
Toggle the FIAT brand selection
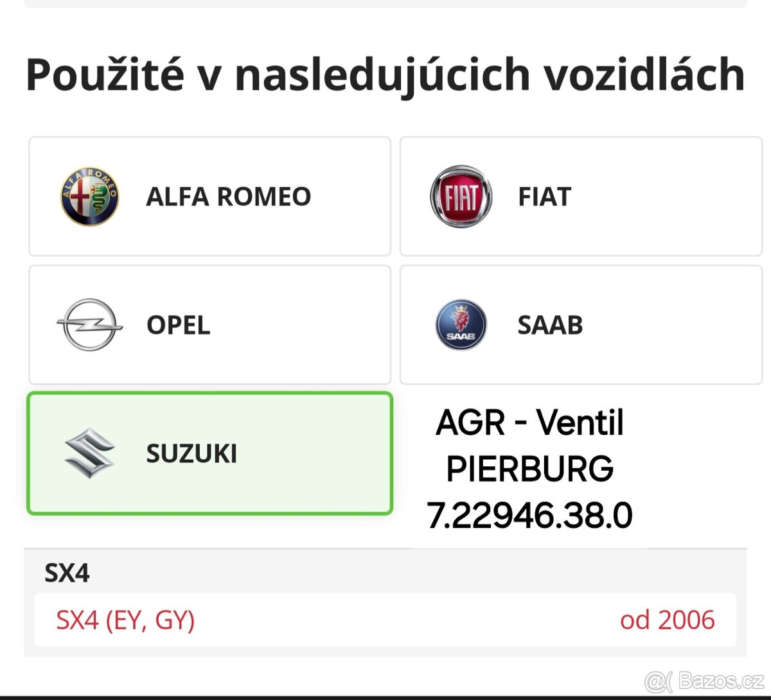(x=580, y=197)
